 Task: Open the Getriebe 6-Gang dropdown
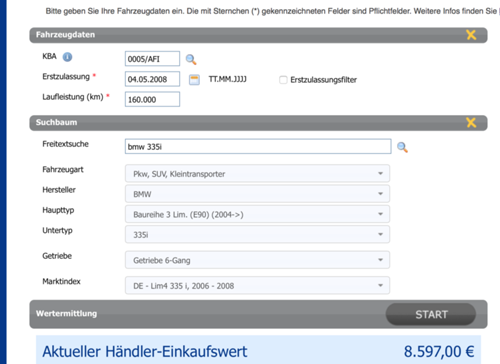(257, 260)
